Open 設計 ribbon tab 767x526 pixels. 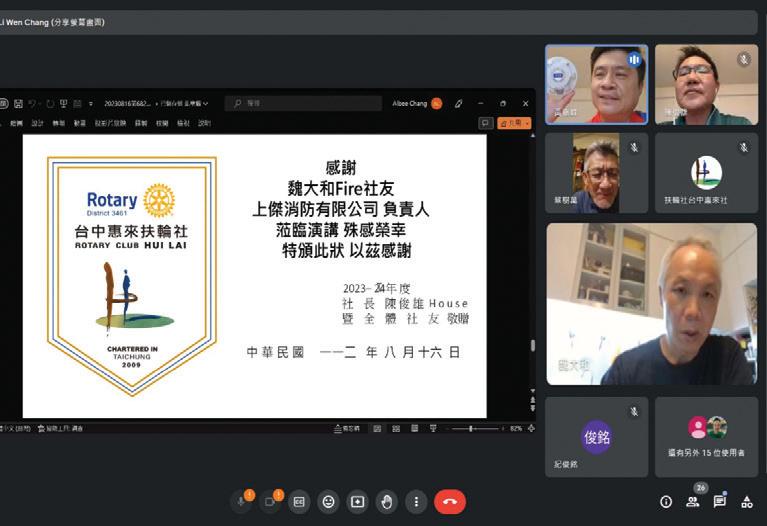pyautogui.click(x=37, y=123)
